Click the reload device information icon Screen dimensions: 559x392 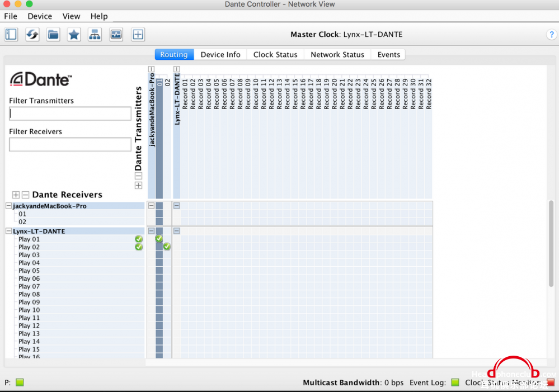[32, 35]
